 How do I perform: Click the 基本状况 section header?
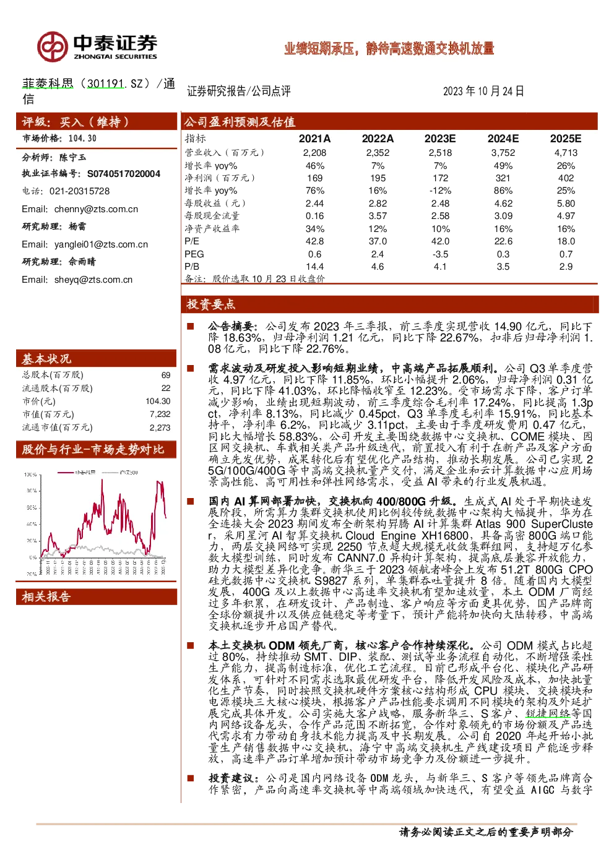tap(97, 358)
